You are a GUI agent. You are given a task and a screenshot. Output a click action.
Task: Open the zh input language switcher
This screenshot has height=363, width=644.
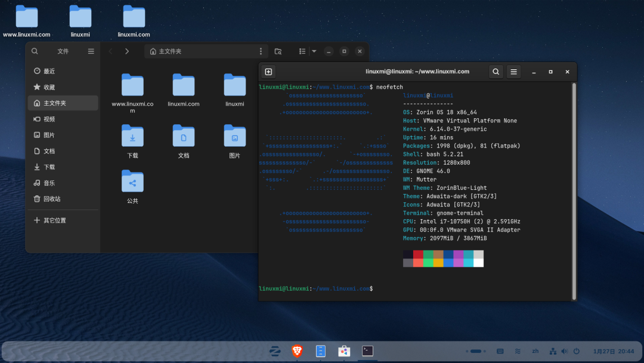click(x=535, y=351)
